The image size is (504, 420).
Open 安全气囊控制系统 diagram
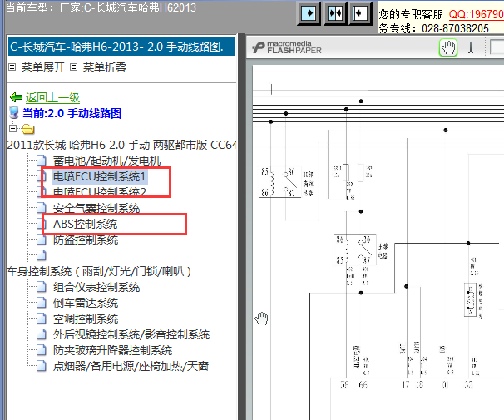pyautogui.click(x=96, y=208)
